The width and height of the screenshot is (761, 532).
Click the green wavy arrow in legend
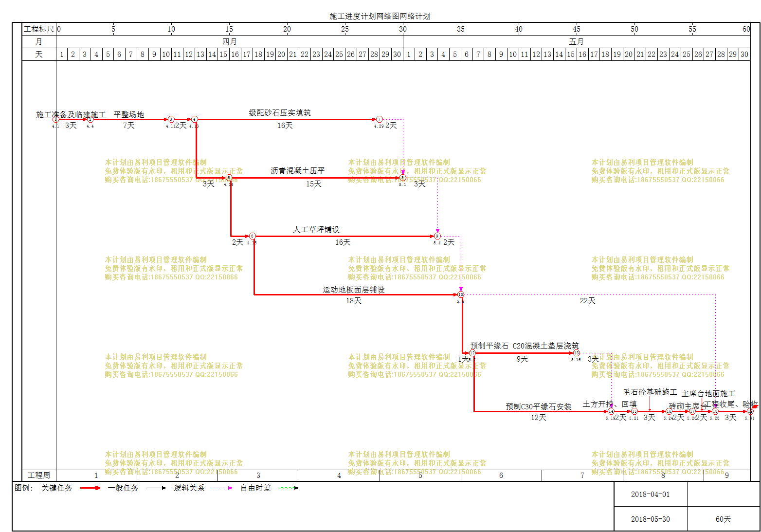click(x=289, y=488)
